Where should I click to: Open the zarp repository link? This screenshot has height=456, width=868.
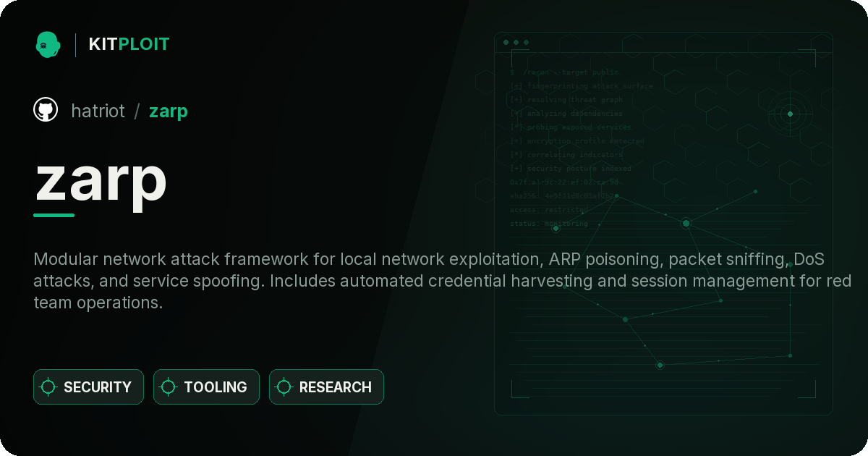pos(169,111)
